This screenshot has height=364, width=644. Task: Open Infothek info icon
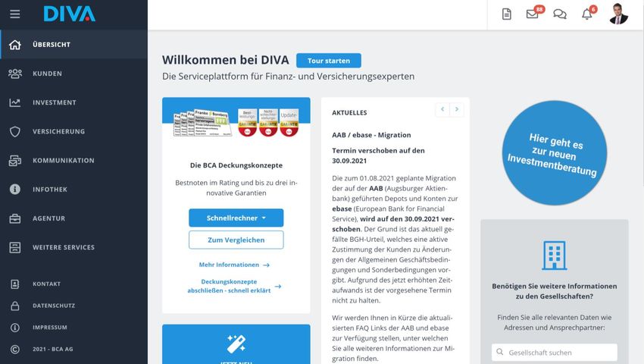[x=15, y=189]
